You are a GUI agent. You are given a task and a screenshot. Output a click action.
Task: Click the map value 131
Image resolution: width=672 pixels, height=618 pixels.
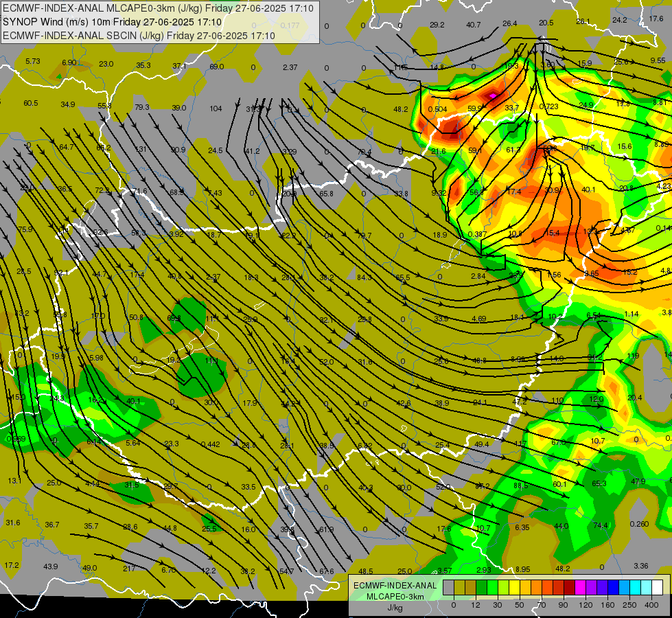click(141, 149)
